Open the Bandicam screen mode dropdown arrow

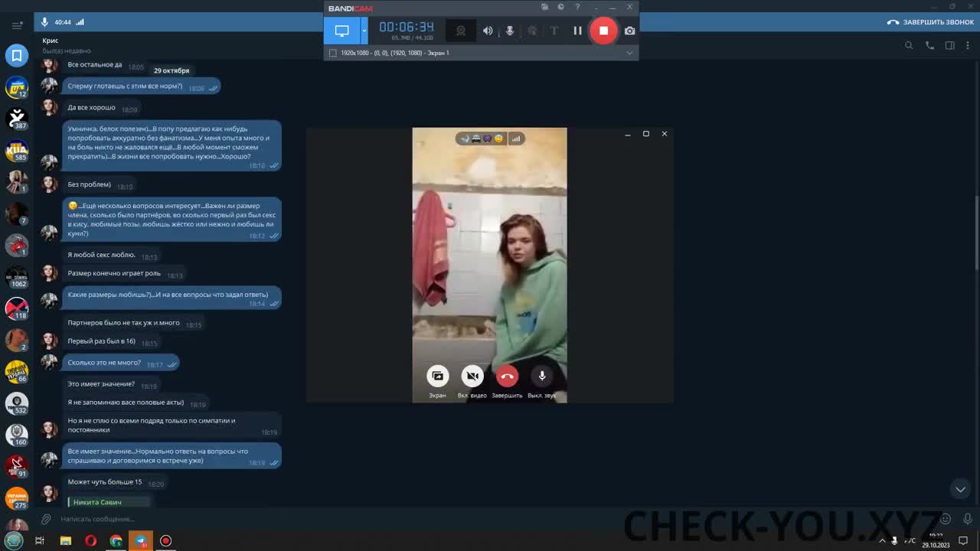point(364,31)
